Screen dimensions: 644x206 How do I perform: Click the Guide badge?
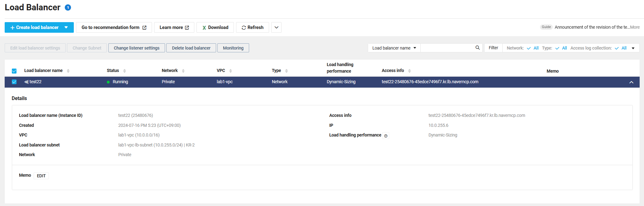pyautogui.click(x=546, y=27)
